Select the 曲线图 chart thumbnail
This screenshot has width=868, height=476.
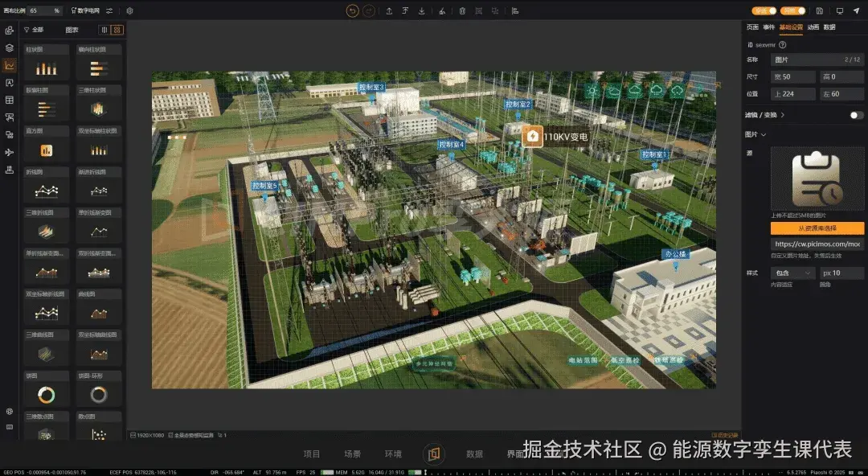point(99,308)
